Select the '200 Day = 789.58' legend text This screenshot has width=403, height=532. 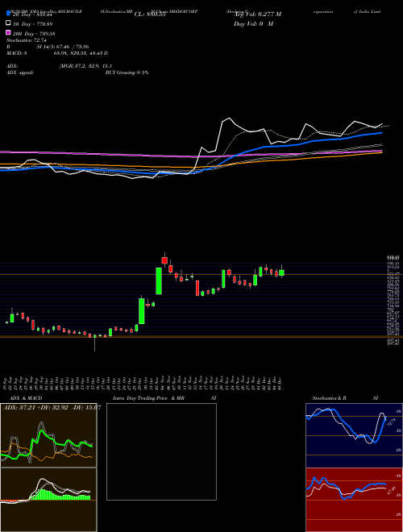(x=34, y=34)
